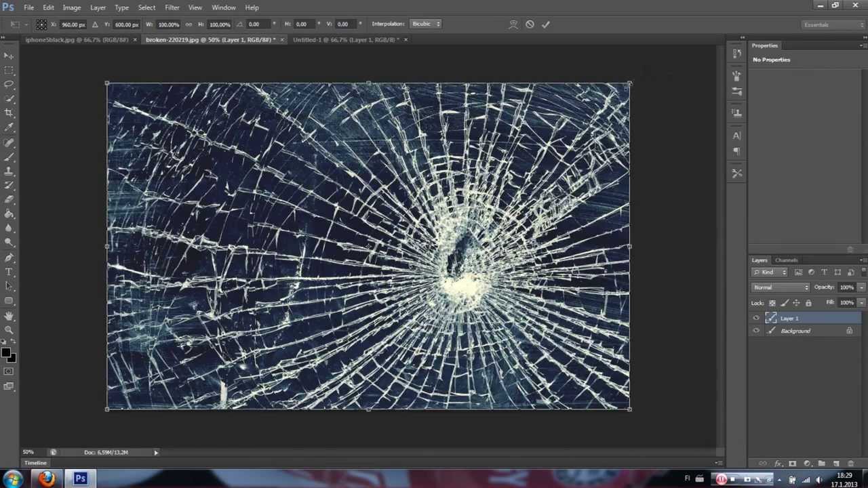Screen dimensions: 868x488
Task: Select the Rectangular Marquee tool
Action: 9,70
